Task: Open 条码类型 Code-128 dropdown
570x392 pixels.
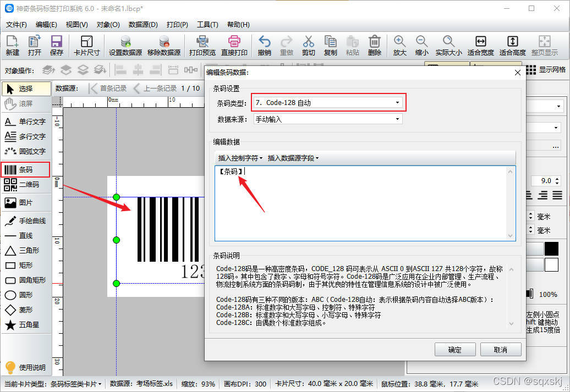Action: tap(328, 102)
